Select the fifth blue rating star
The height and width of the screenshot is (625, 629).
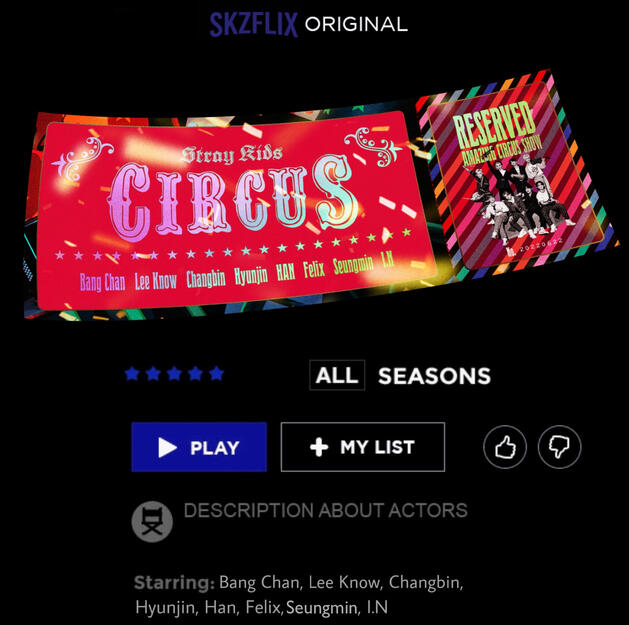tap(216, 374)
